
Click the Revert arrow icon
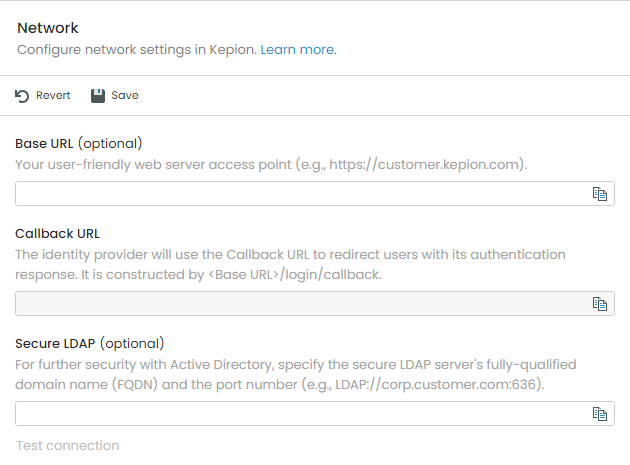(22, 96)
